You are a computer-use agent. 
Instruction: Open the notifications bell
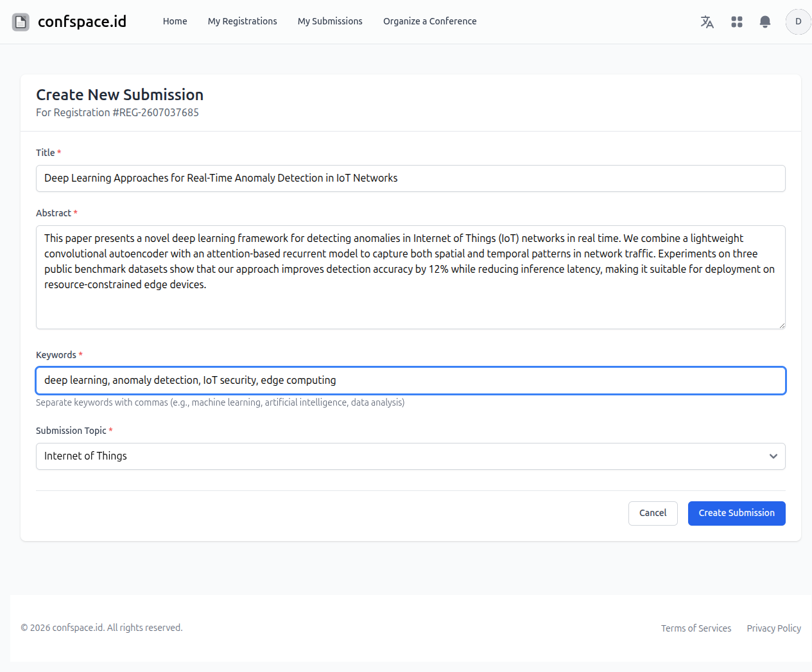click(x=765, y=22)
